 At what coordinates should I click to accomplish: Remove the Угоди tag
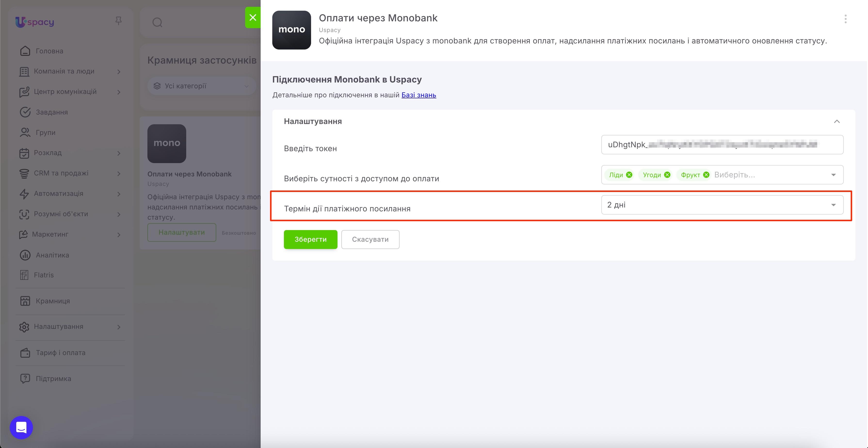click(667, 175)
